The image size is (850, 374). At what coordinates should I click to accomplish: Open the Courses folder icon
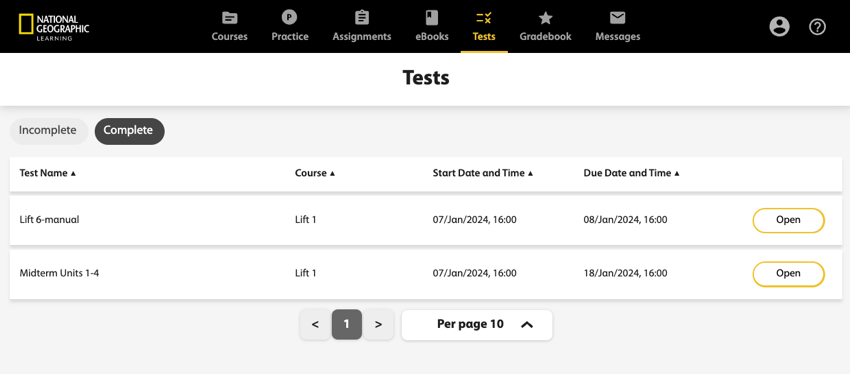[229, 18]
